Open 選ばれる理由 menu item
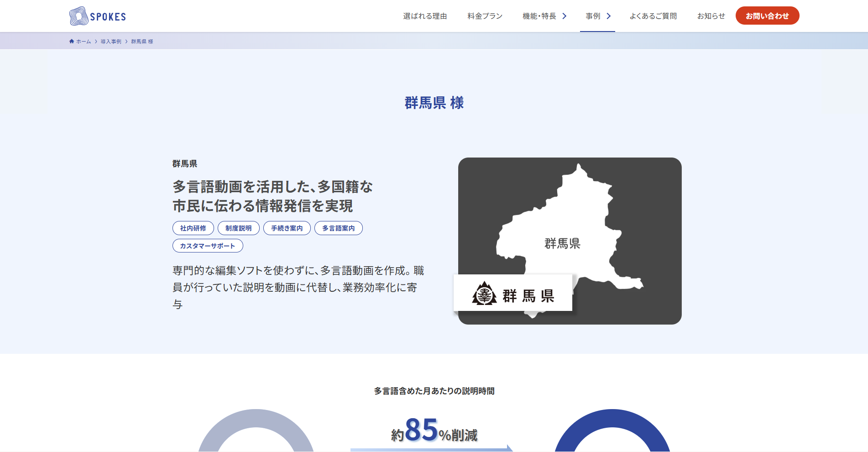Image resolution: width=868 pixels, height=452 pixels. (425, 16)
